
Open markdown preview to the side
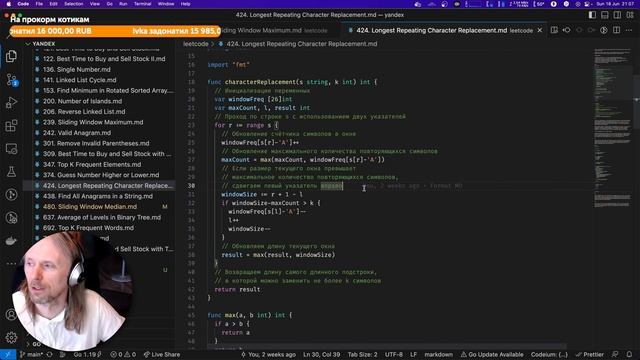(554, 30)
